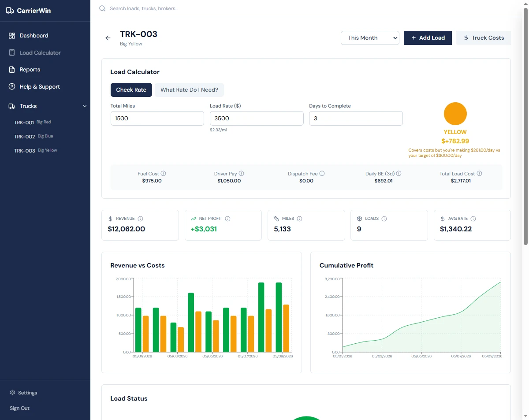Click the $+782.99 profit result

455,141
